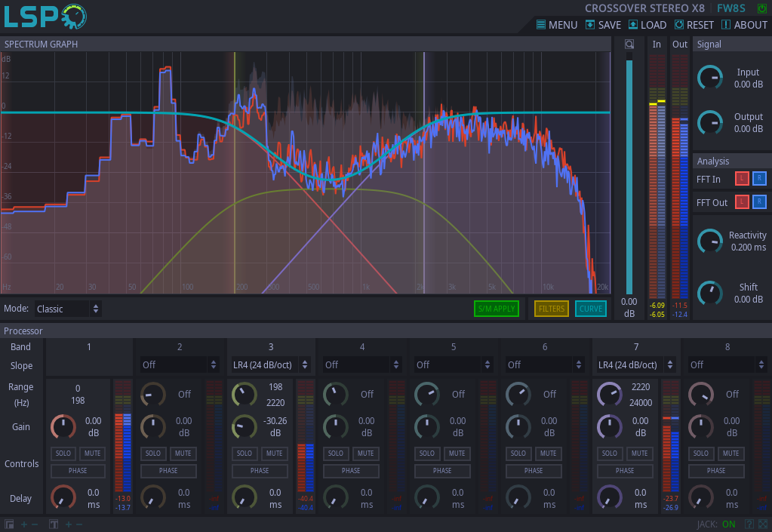Image resolution: width=772 pixels, height=532 pixels.
Task: Click the band 7 Gain knob
Action: [x=610, y=426]
